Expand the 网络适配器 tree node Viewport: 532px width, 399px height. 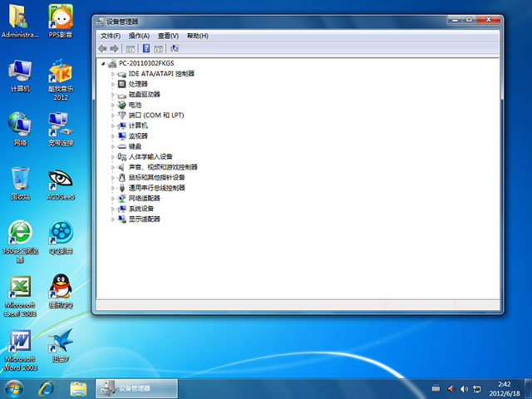coord(113,199)
